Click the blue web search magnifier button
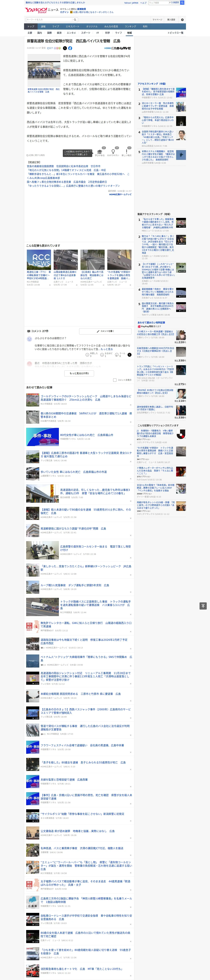Viewport: 210px width, 980px height. point(182,3)
